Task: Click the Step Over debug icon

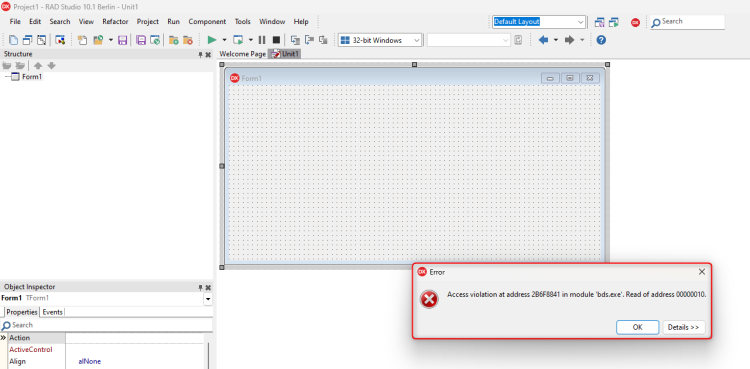Action: tap(309, 40)
